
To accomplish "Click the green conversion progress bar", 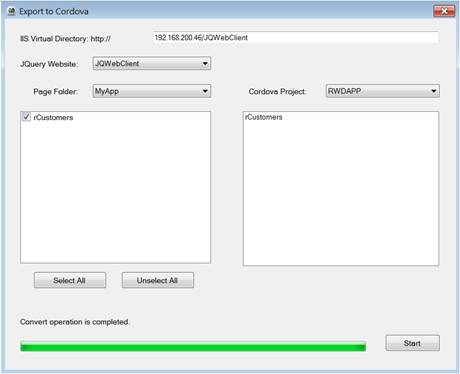I will pos(193,346).
